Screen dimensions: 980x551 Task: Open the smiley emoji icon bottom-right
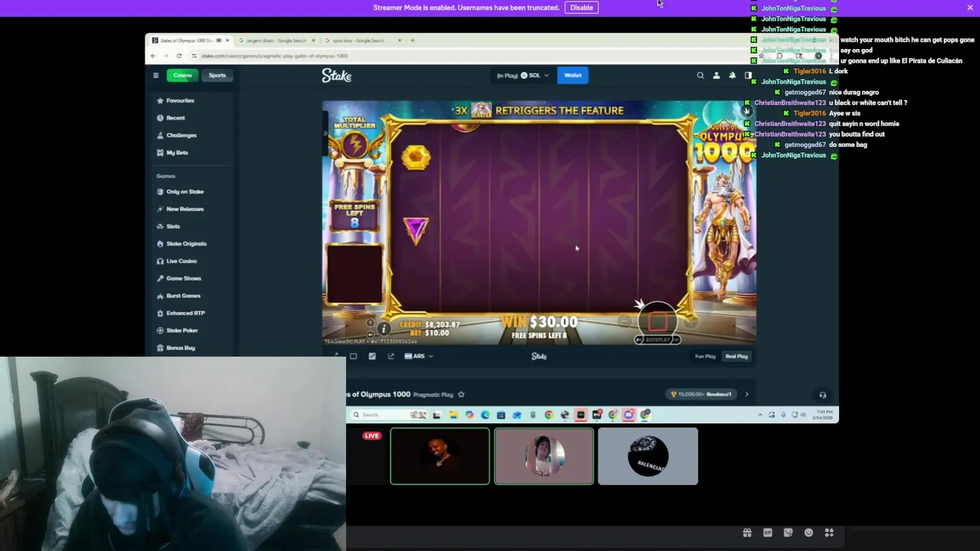tap(808, 533)
